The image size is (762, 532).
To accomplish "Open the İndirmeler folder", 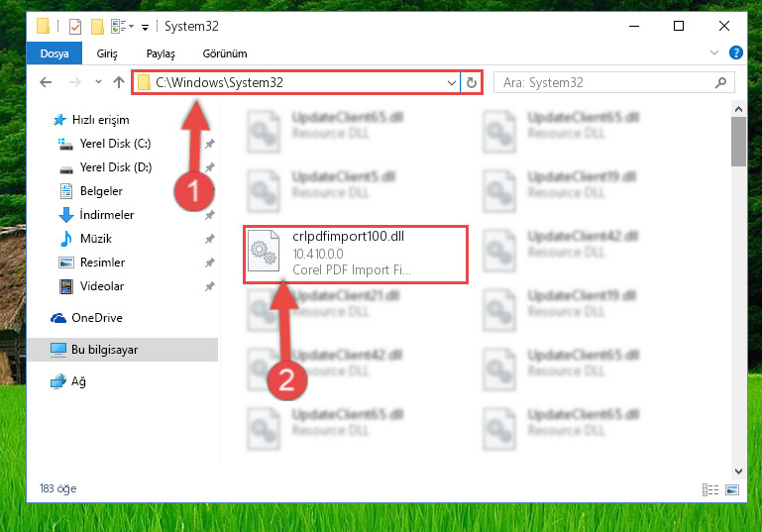I will (x=106, y=215).
